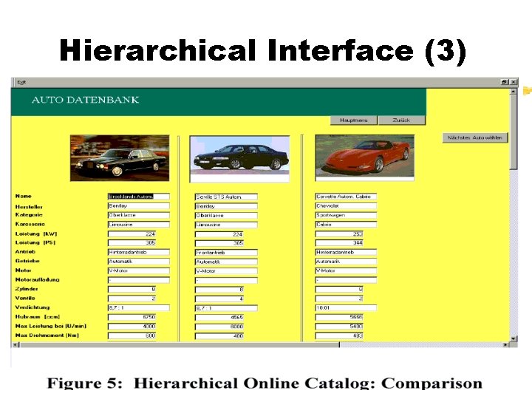Click the Ventile row label
Image resolution: width=532 pixels, height=399 pixels.
(x=25, y=298)
